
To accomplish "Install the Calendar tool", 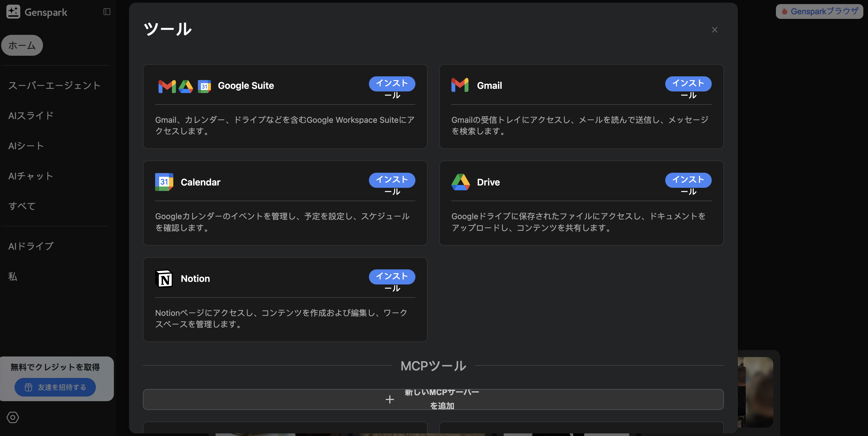I will coord(392,180).
